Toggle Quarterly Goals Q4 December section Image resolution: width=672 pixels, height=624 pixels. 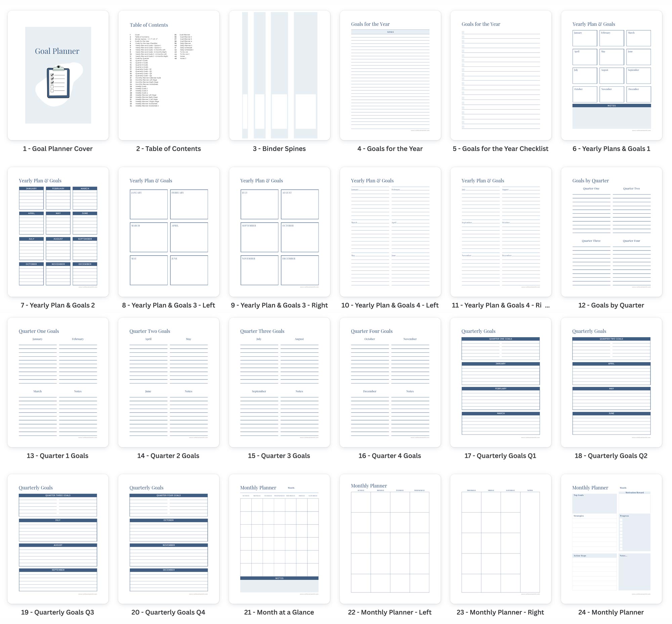(168, 570)
